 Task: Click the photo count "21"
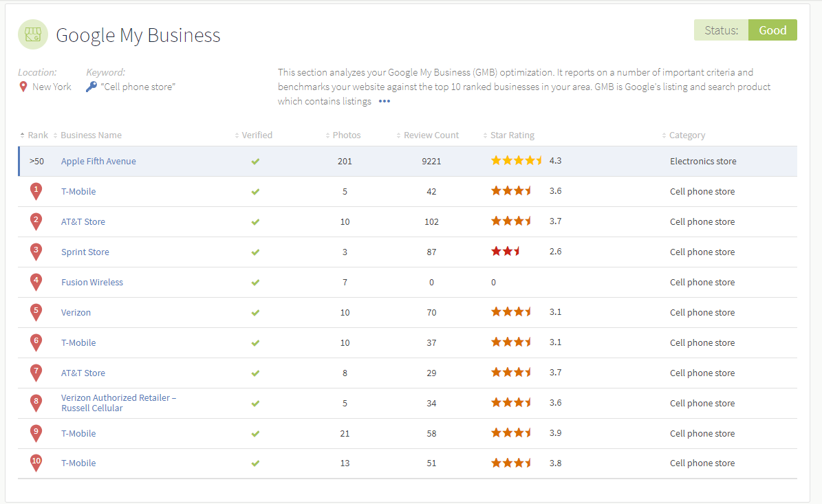345,434
